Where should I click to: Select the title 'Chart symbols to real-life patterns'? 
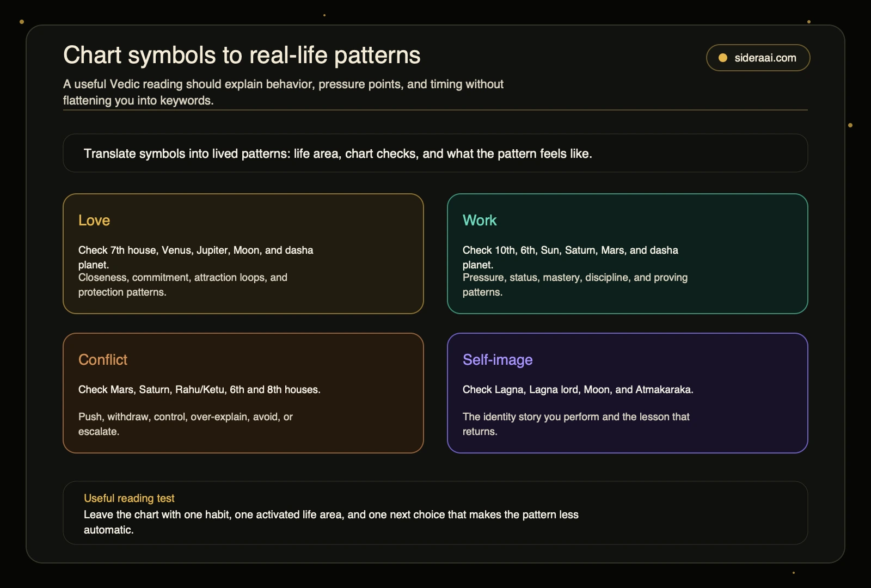242,55
